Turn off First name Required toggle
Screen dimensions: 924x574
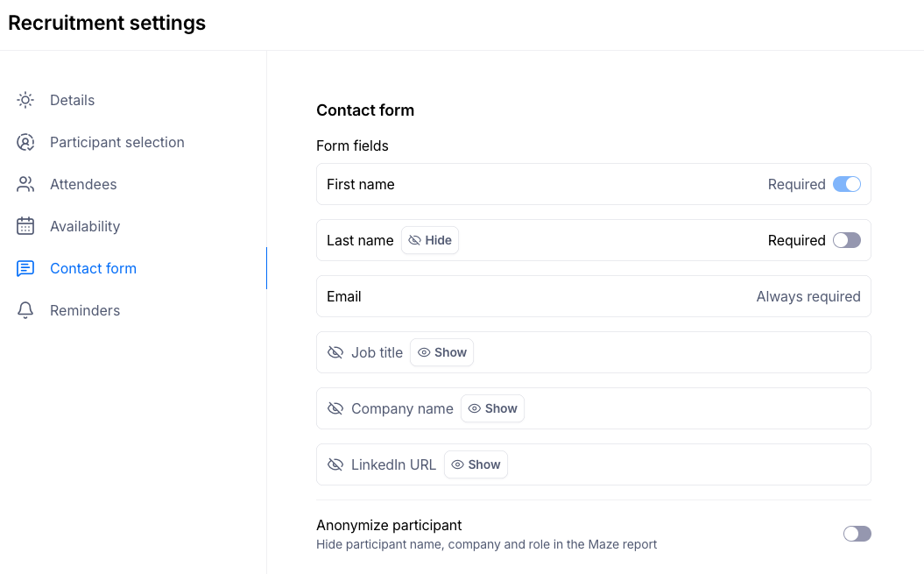847,184
